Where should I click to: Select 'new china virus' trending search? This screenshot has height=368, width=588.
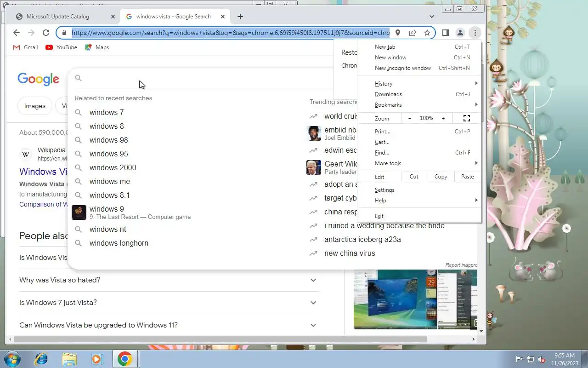(350, 253)
